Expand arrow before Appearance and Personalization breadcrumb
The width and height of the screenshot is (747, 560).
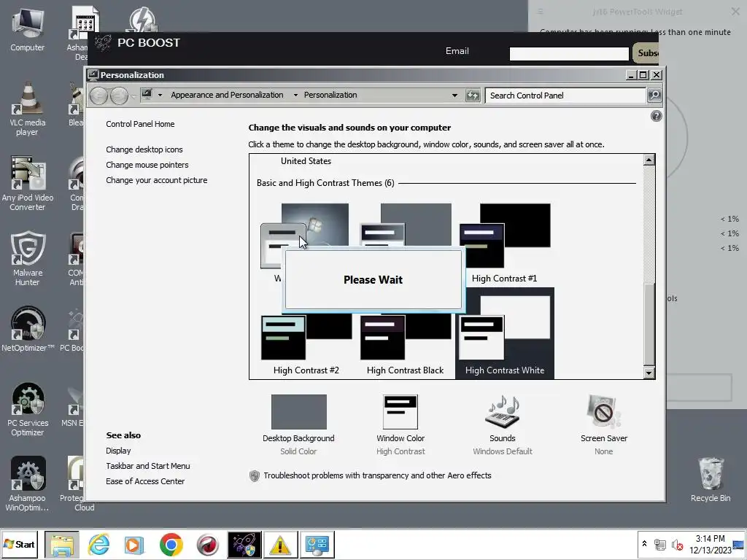coord(160,96)
